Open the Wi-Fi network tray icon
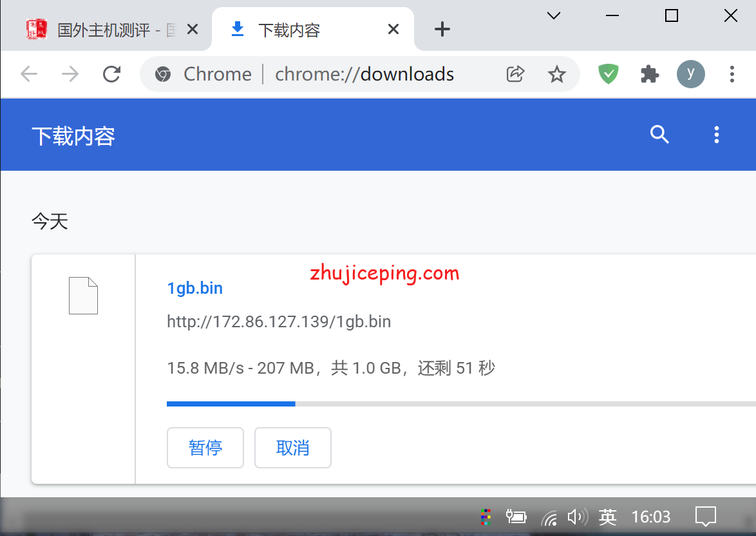The image size is (756, 536). (x=549, y=517)
